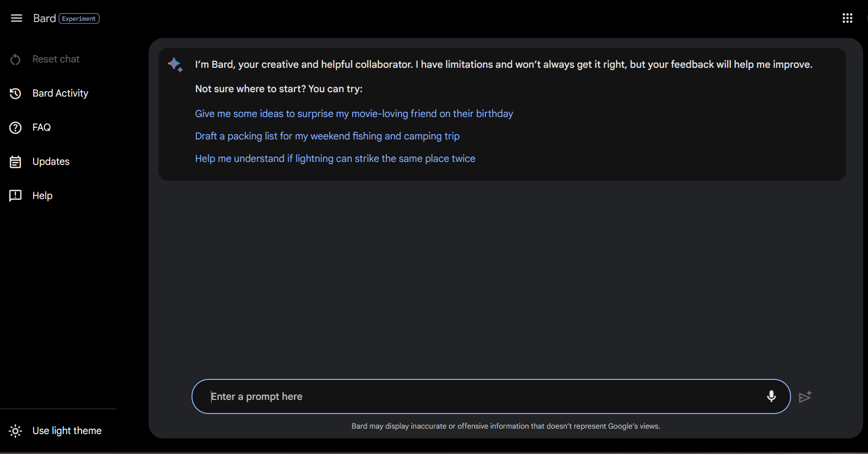
Task: Open the FAQ page
Action: (41, 127)
